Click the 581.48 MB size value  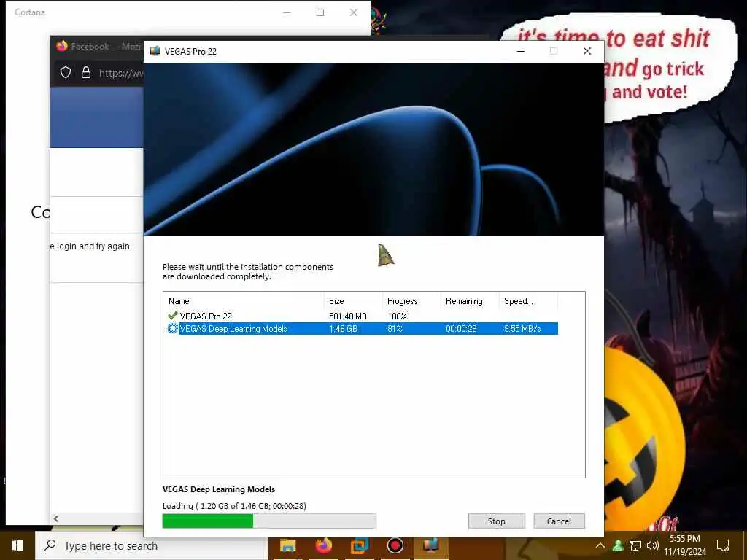click(x=348, y=316)
